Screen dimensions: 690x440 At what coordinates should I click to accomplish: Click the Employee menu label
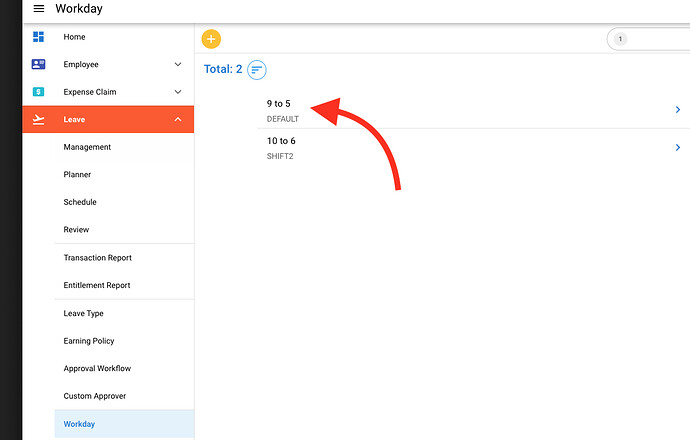coord(81,64)
